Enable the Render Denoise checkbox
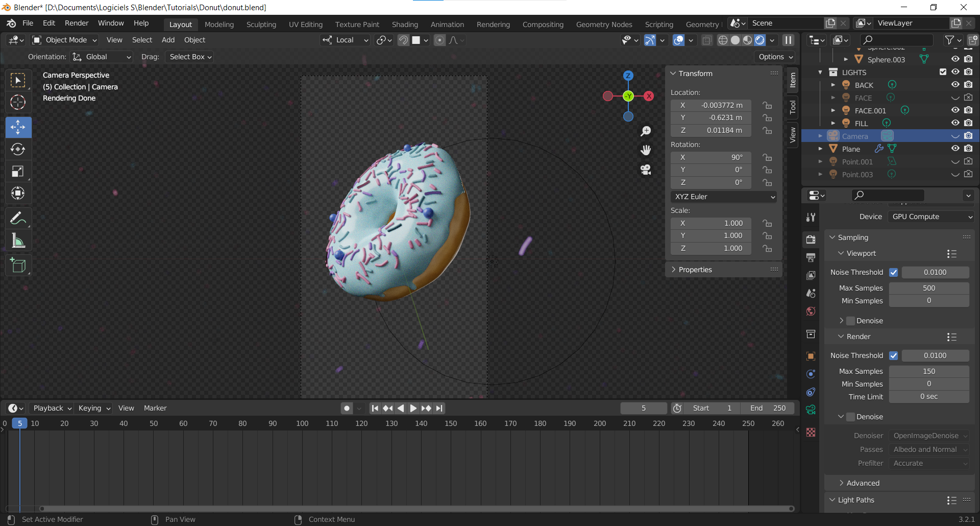Image resolution: width=980 pixels, height=526 pixels. point(851,417)
